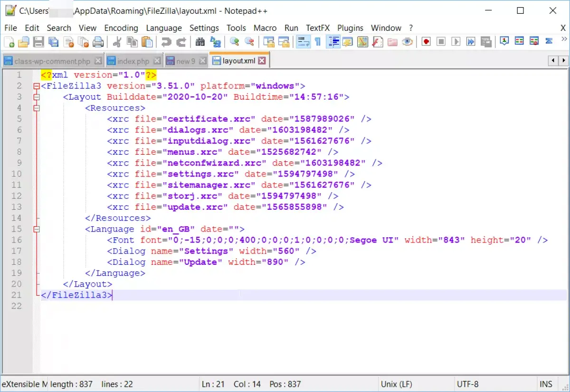This screenshot has height=392, width=570.
Task: Open the Macro menu
Action: tap(265, 28)
